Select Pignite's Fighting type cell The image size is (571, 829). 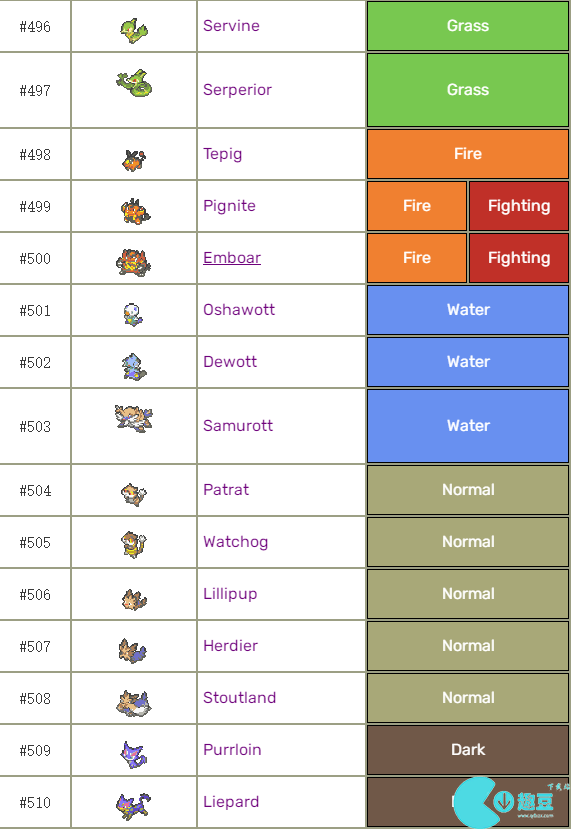pos(519,206)
